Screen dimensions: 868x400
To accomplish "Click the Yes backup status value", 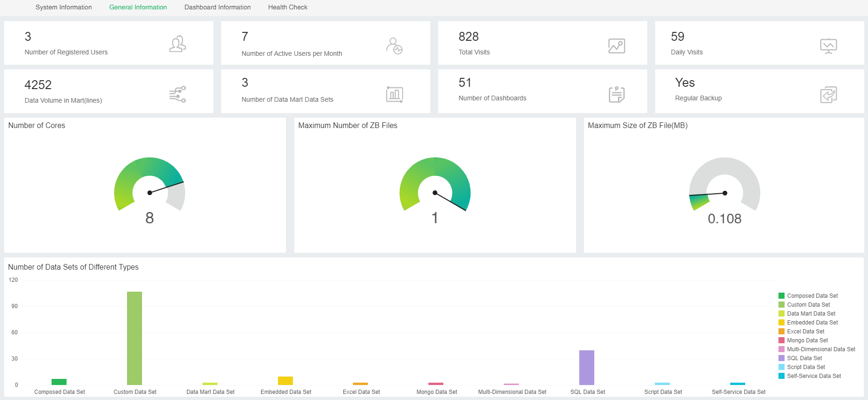I will pos(685,83).
